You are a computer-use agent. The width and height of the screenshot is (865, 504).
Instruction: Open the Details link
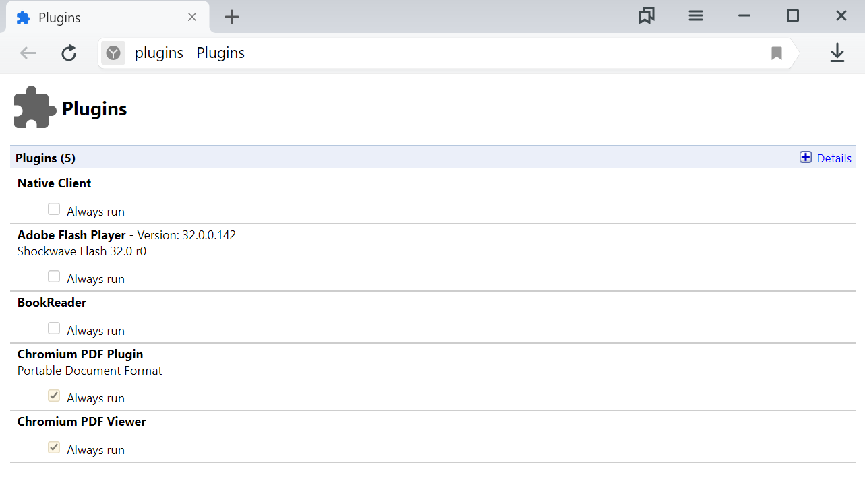834,158
